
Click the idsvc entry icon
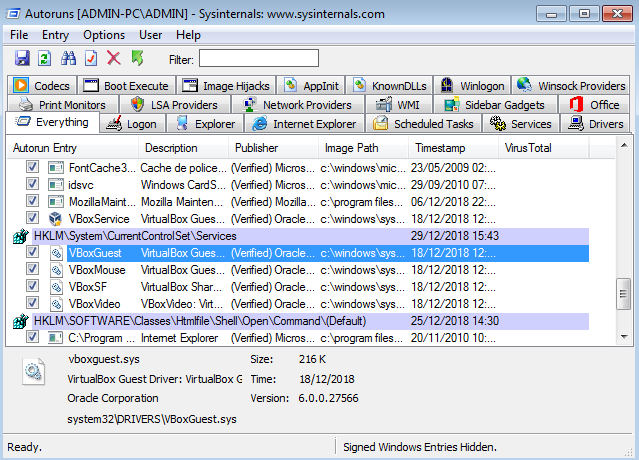coord(55,185)
